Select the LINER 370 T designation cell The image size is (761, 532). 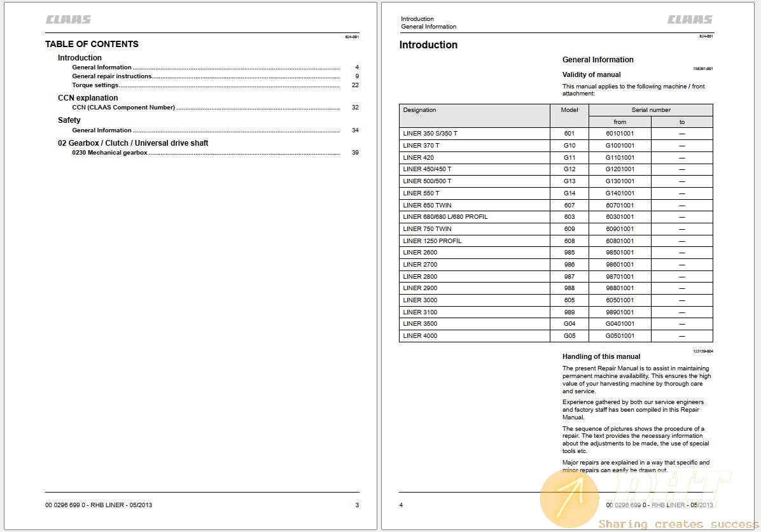(475, 145)
